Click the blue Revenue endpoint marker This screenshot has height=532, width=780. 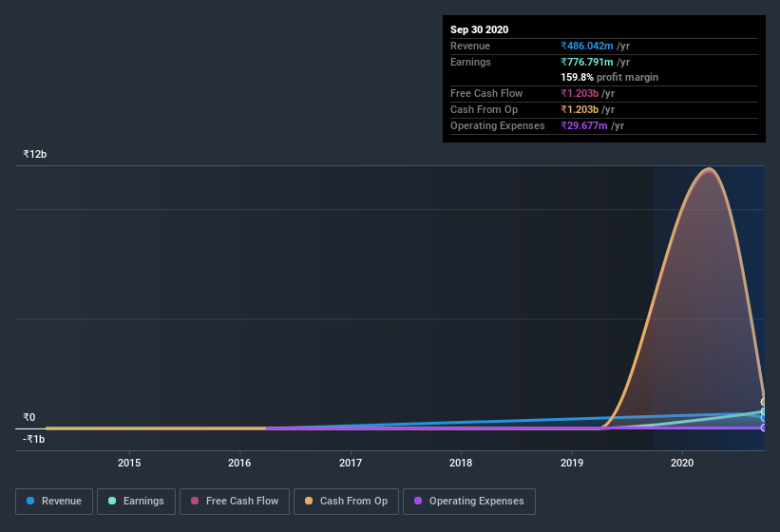764,418
